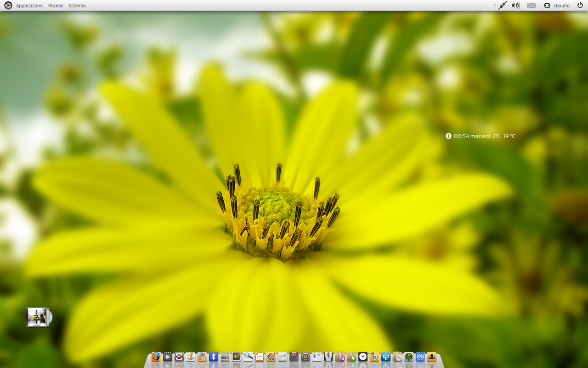The image size is (588, 368).
Task: Open the mail envelope indicator
Action: click(531, 6)
